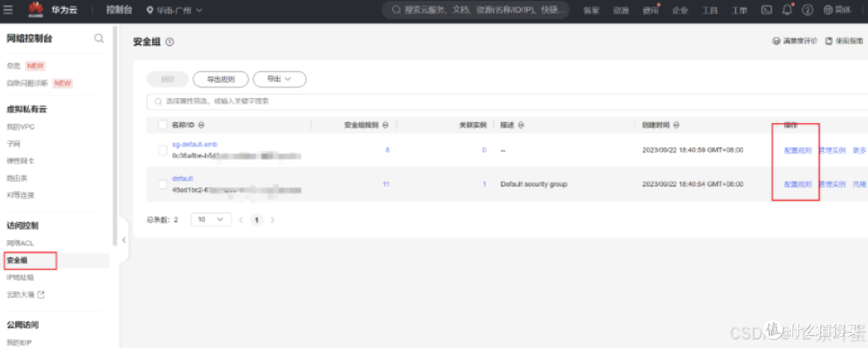
Task: Open the 资源 menu in top bar
Action: tap(620, 10)
